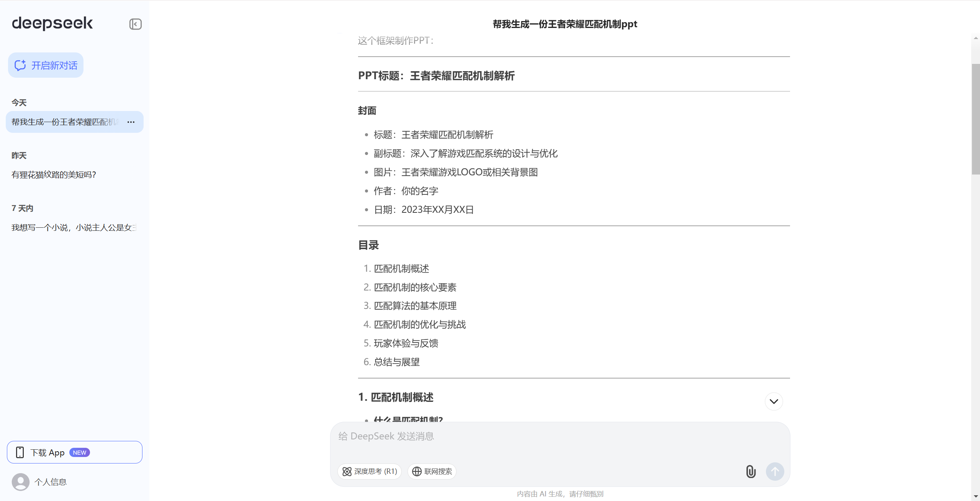This screenshot has width=980, height=501.
Task: Click list item 匹配机制概述 in 目录
Action: coord(401,269)
